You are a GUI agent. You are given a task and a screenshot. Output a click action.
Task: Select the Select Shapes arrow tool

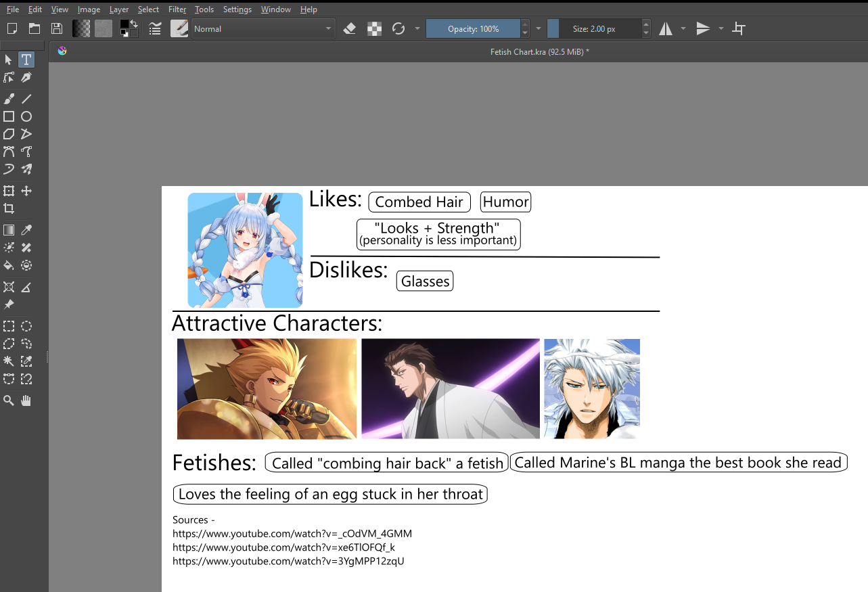[x=9, y=60]
